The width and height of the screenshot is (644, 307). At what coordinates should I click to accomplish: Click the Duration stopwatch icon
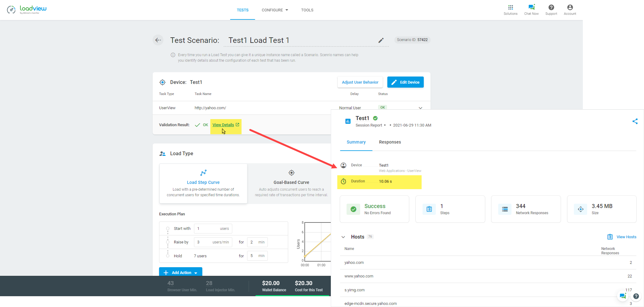click(x=343, y=181)
